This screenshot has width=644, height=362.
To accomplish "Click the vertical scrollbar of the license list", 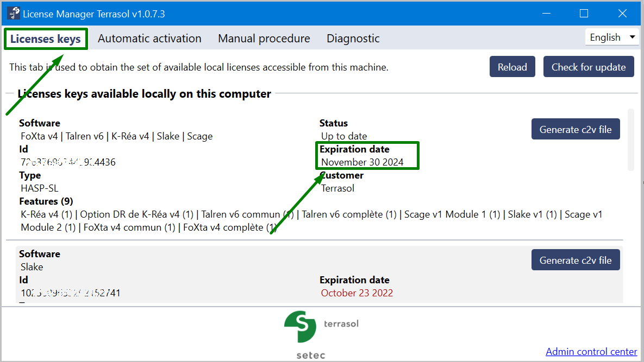I will 631,139.
